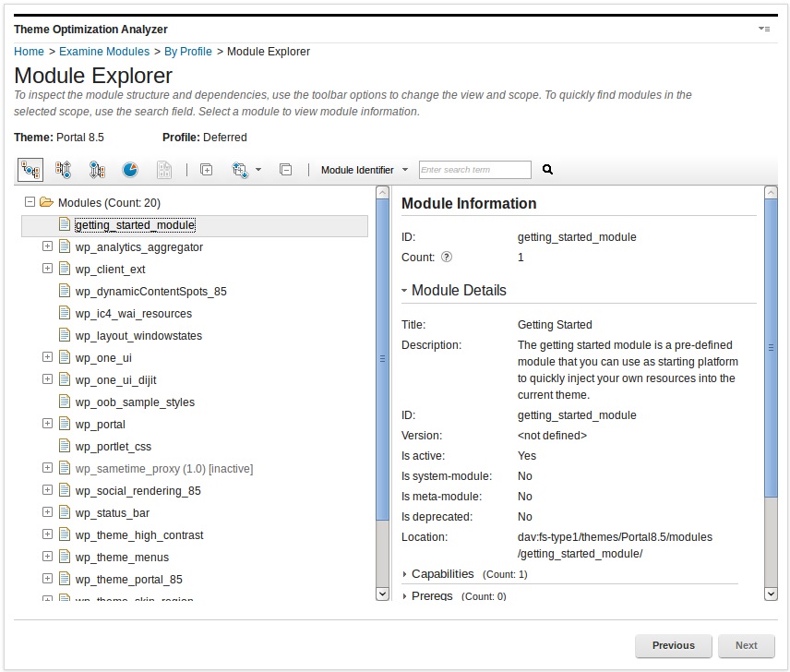790x672 pixels.
Task: Collapse the Module Details section
Action: click(402, 290)
